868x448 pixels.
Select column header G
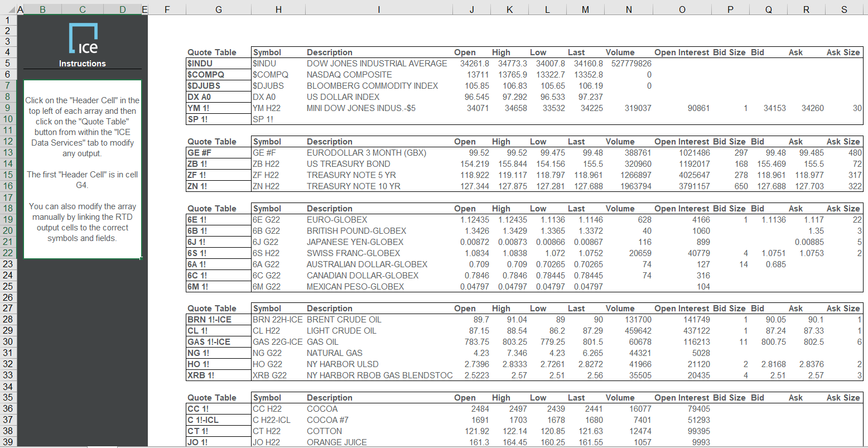(218, 9)
